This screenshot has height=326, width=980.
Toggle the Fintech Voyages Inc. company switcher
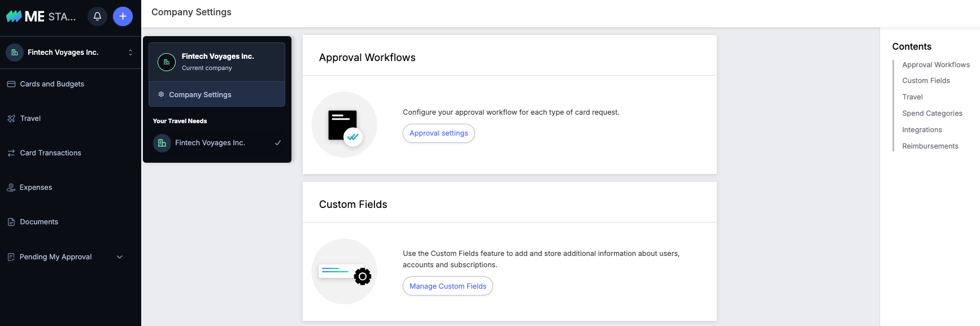70,53
